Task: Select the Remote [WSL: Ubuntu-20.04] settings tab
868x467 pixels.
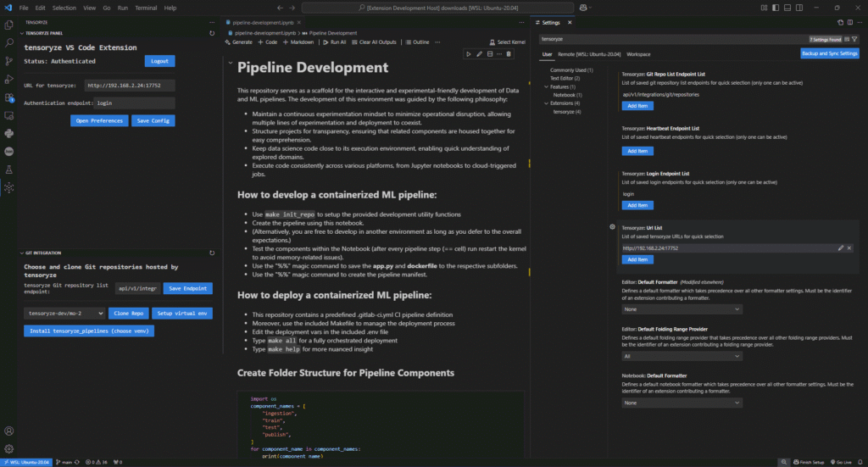Action: 589,54
